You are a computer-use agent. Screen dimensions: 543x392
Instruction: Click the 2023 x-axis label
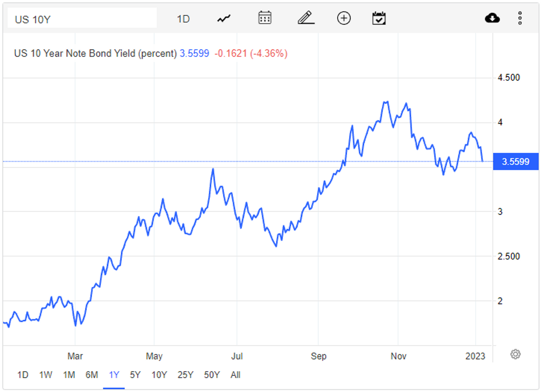pyautogui.click(x=475, y=356)
